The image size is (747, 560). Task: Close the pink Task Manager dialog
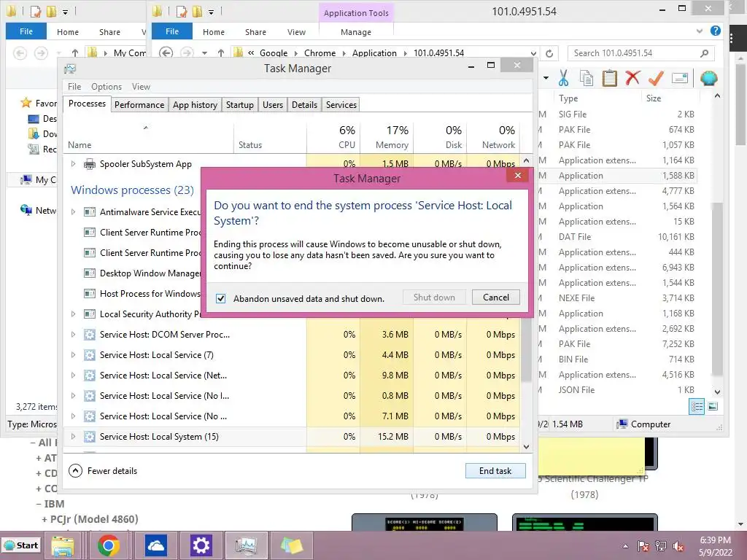[518, 176]
